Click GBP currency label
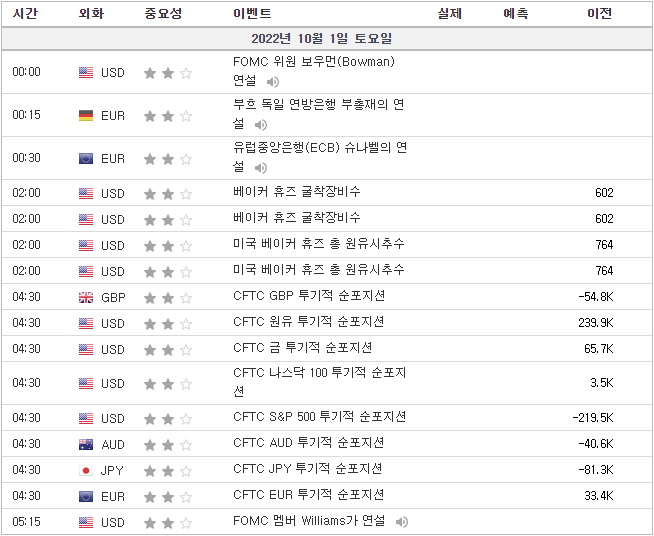Viewport: 654px width, 536px height. click(113, 298)
